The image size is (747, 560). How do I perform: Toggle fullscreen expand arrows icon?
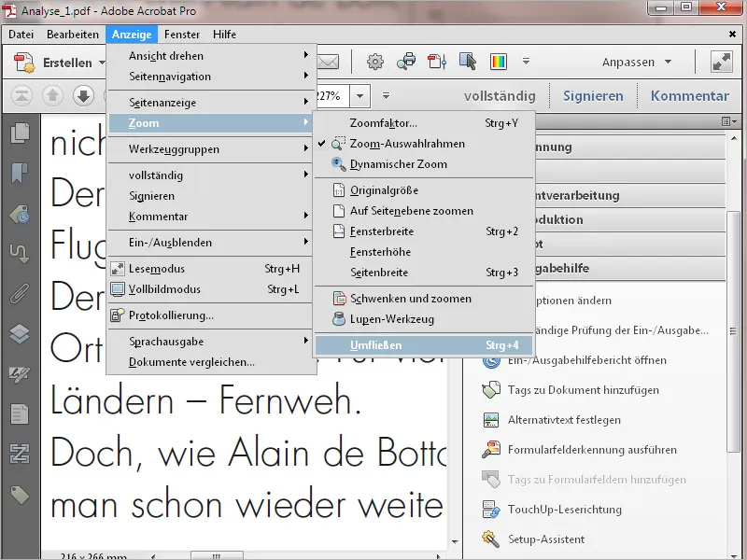pyautogui.click(x=721, y=62)
